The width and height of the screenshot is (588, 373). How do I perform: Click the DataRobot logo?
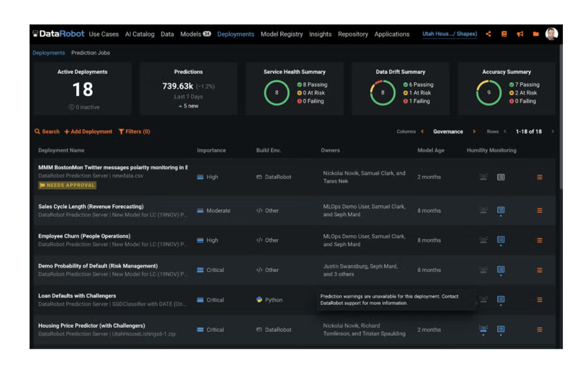click(58, 33)
